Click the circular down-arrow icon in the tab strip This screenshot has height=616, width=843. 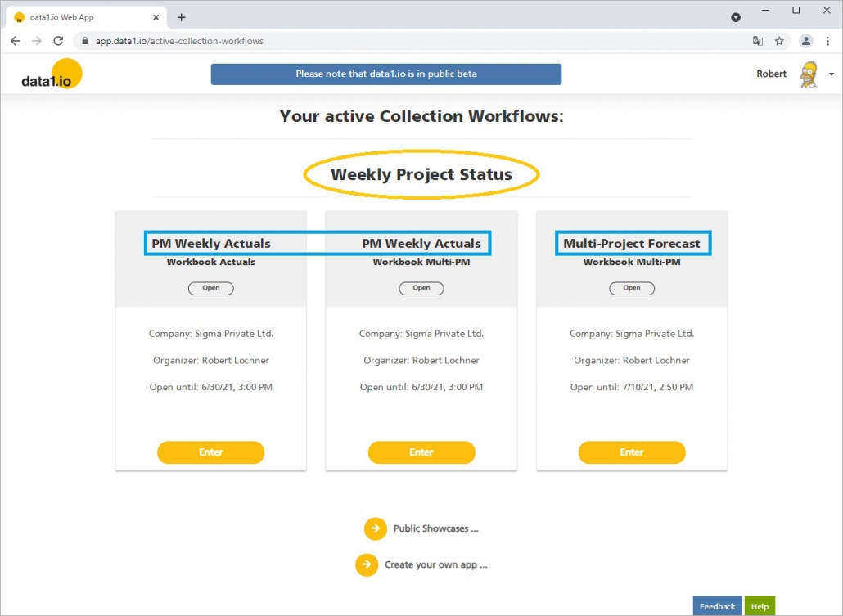[x=736, y=18]
